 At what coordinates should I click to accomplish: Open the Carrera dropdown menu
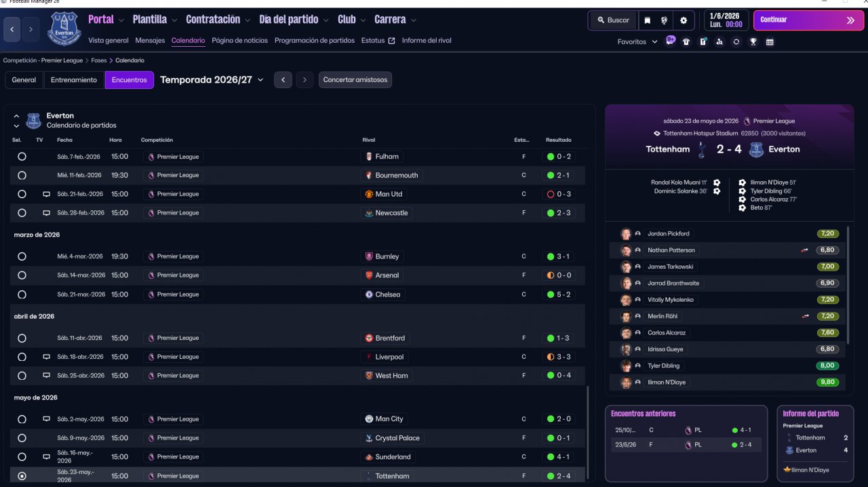pos(395,20)
